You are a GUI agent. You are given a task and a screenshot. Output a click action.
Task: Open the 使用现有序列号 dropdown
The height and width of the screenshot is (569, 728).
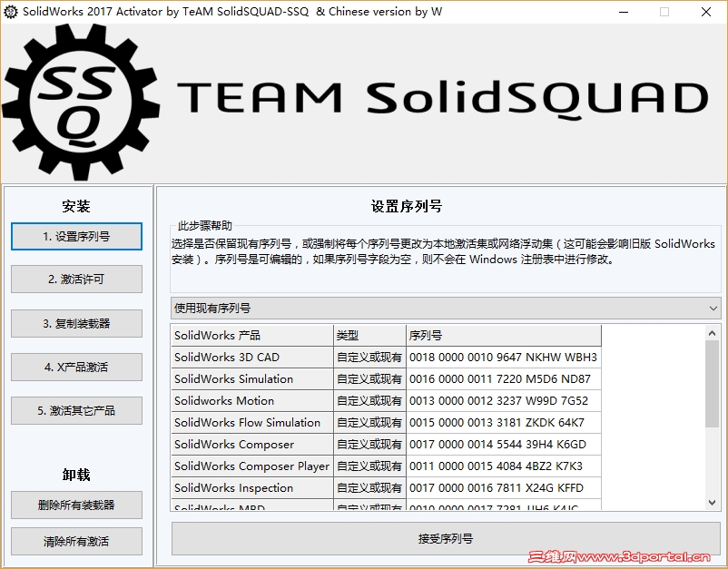446,309
